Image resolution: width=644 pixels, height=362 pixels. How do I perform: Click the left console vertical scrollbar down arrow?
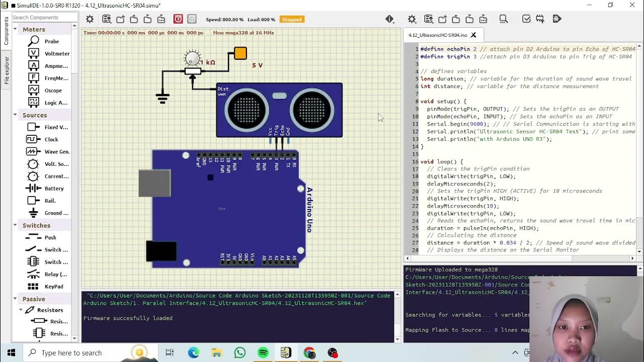[397, 339]
